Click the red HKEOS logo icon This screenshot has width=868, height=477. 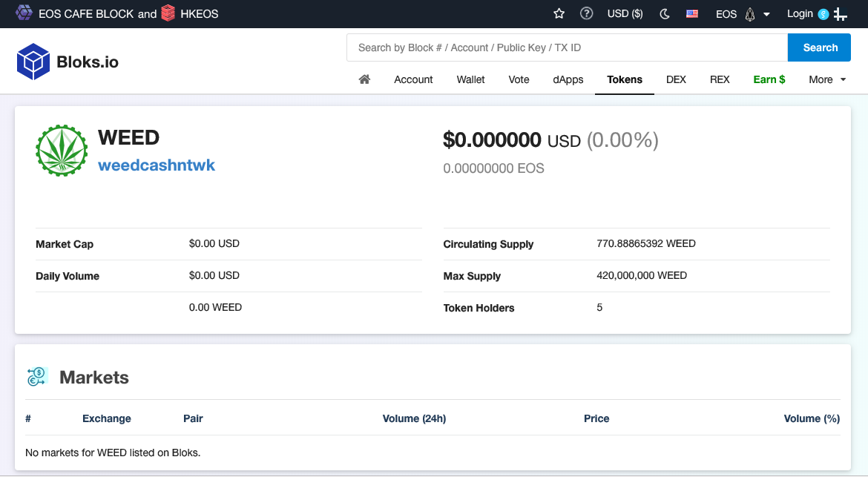coord(168,13)
